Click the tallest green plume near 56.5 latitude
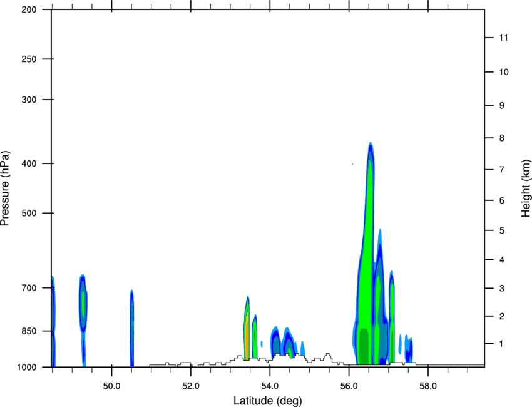 coord(367,255)
